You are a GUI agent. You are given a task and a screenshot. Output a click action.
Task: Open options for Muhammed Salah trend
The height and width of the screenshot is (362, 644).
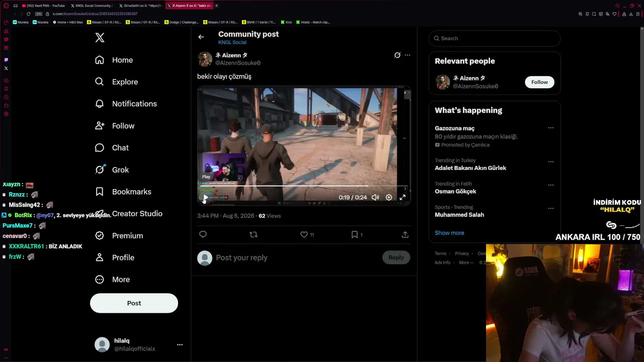coord(551,209)
